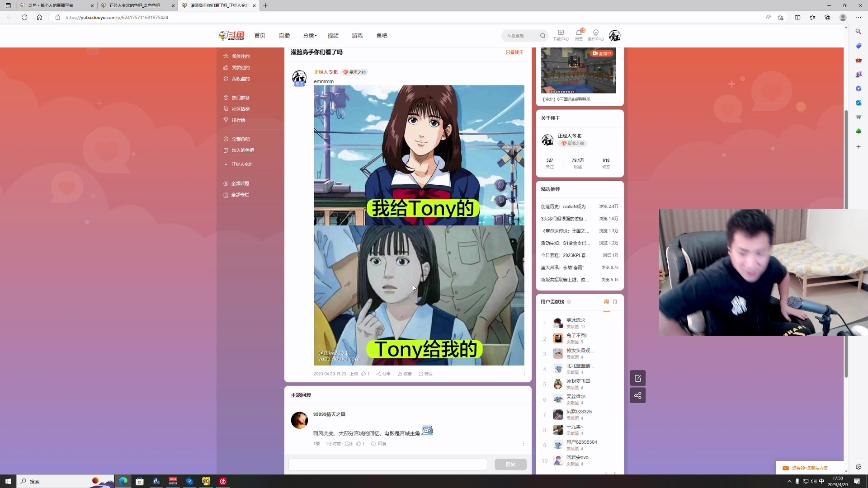Go to 首页 in the navigation bar
This screenshot has height=488, width=868.
(259, 35)
